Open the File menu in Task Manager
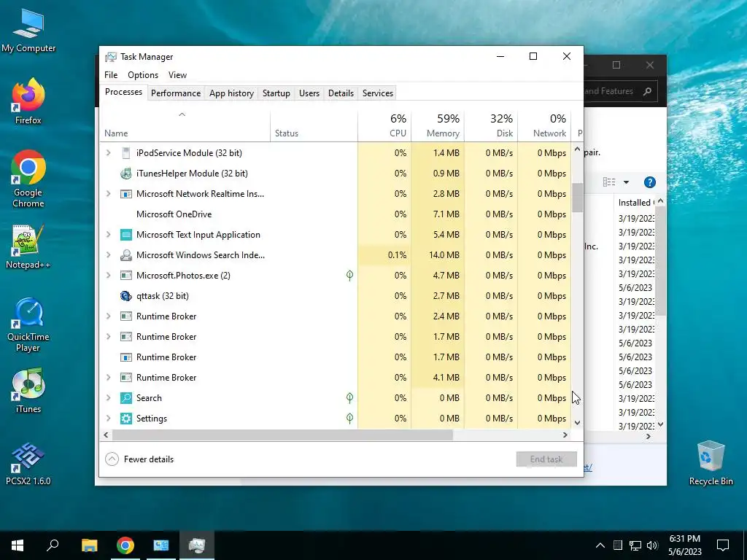The width and height of the screenshot is (747, 560). (111, 75)
